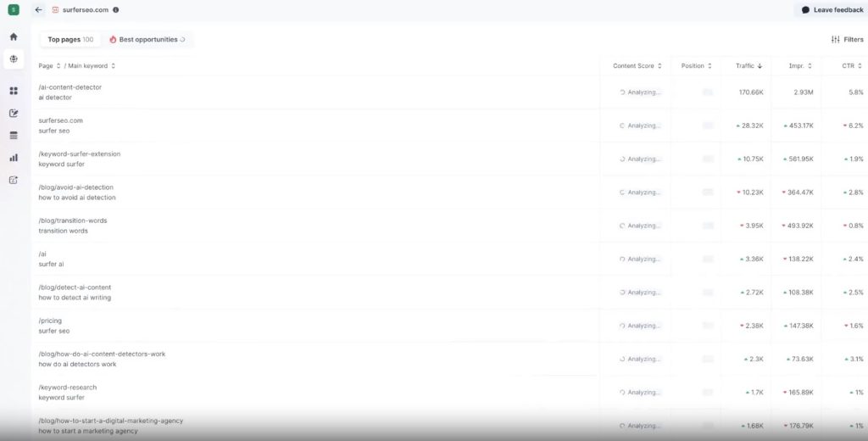
Task: Open the four-squares dashboard sidebar icon
Action: 14,91
